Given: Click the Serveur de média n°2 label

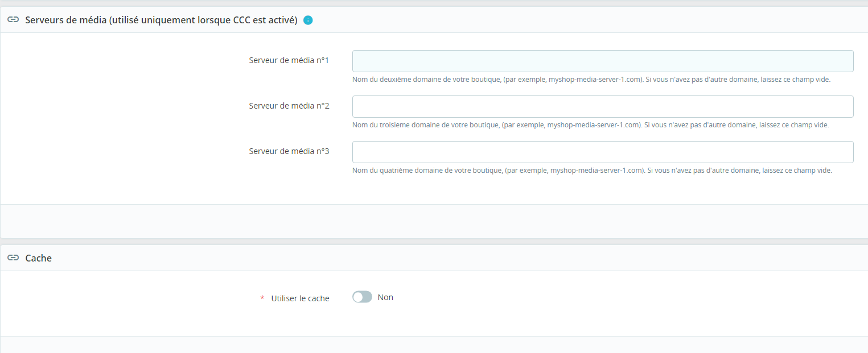Looking at the screenshot, I should coord(289,106).
